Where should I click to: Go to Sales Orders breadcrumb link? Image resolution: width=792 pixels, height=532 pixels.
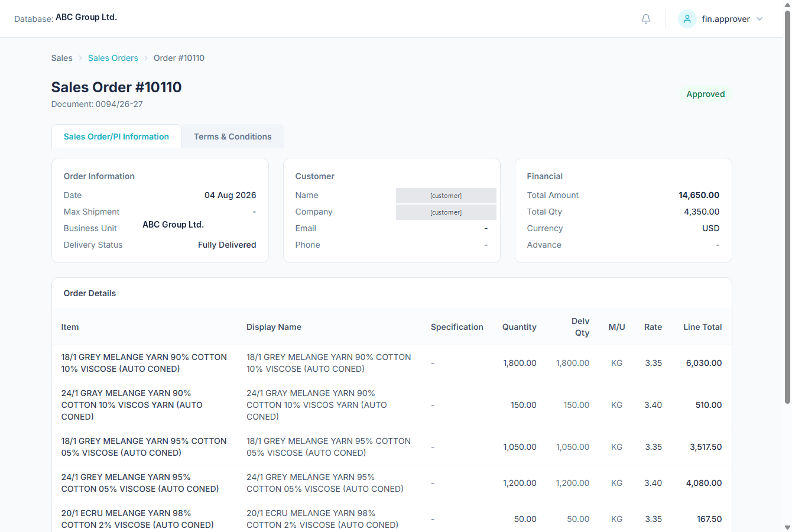pyautogui.click(x=113, y=58)
